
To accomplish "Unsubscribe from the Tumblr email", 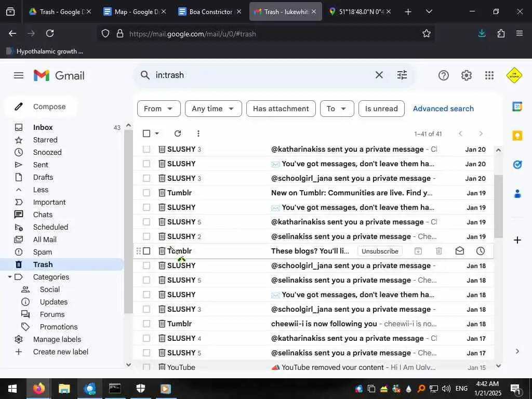I will pos(380,251).
